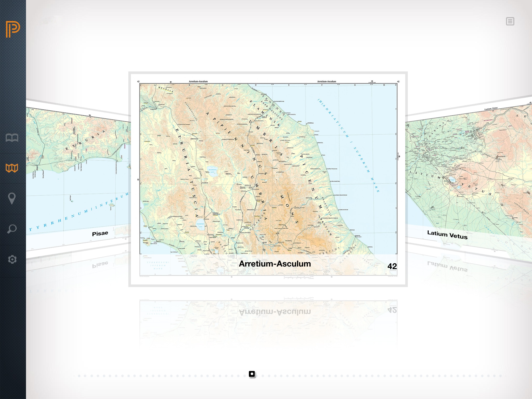Viewport: 532px width, 399px height.
Task: Open settings gear icon
Action: 12,259
